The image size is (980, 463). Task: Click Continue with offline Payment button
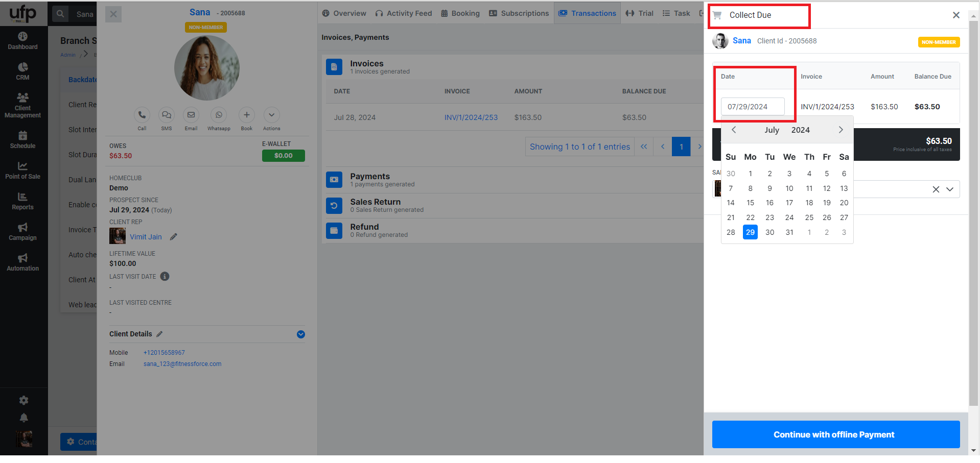coord(835,434)
